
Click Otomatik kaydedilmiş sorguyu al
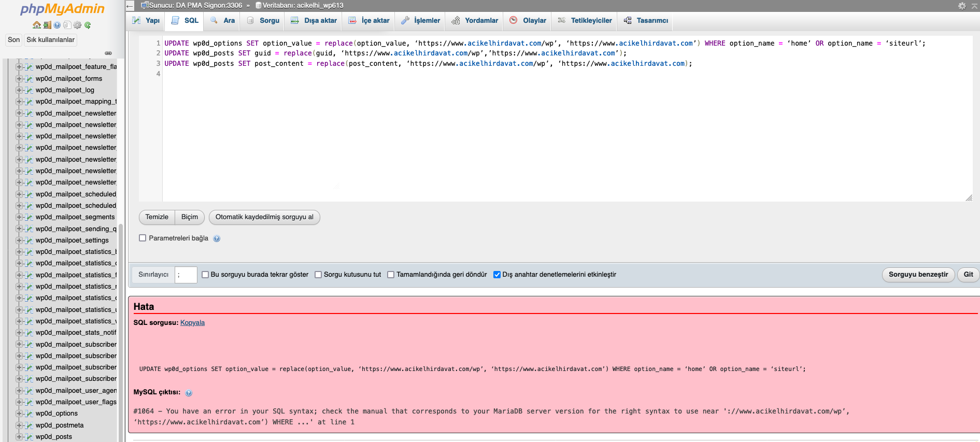[264, 217]
